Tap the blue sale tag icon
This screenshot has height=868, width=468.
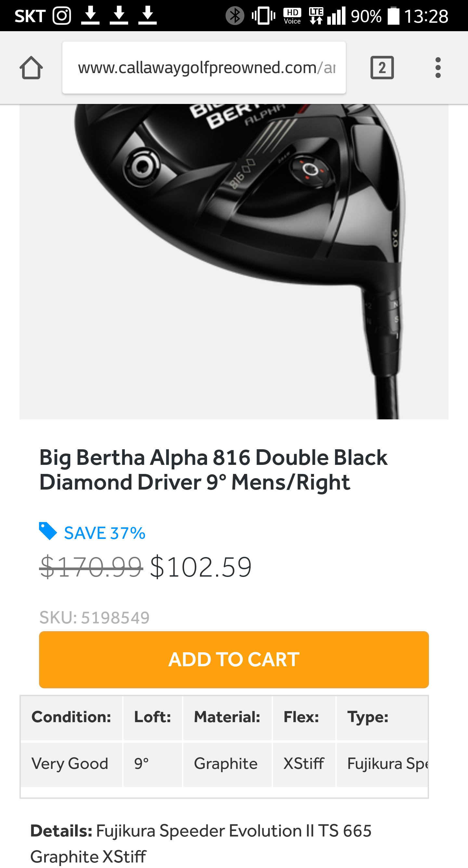48,531
